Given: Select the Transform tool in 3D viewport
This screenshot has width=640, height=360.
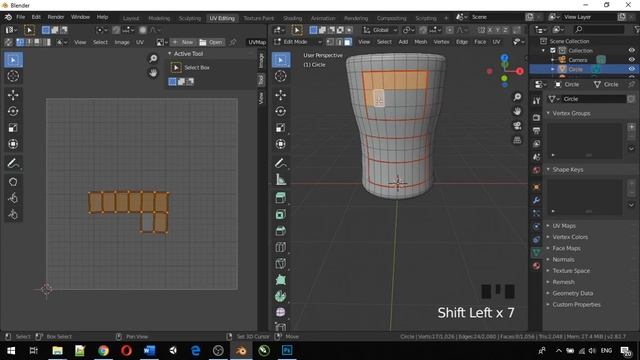Looking at the screenshot, I should click(281, 144).
